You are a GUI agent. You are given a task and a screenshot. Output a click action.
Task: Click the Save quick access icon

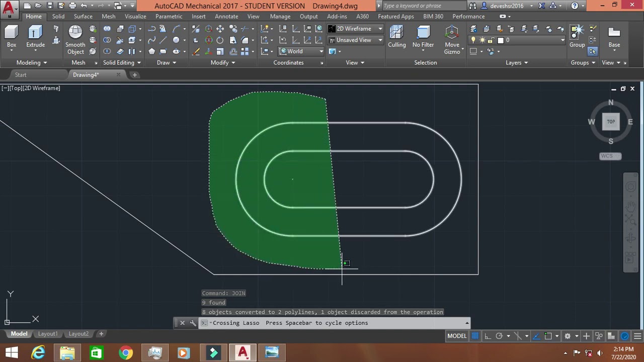(x=50, y=6)
